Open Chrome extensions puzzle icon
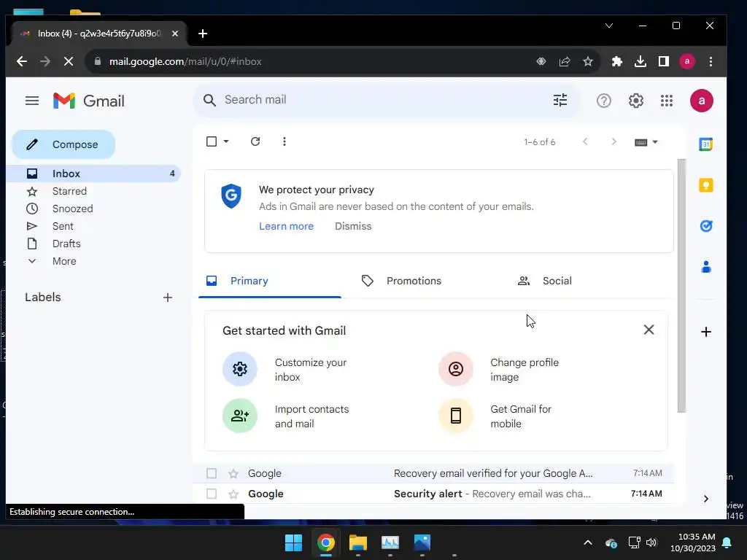Screen dimensions: 747x560 (x=617, y=61)
